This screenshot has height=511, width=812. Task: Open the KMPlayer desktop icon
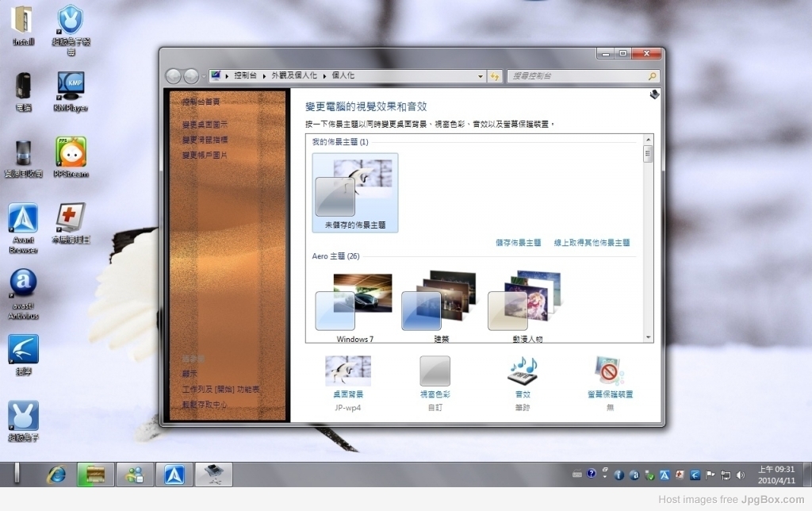(71, 86)
